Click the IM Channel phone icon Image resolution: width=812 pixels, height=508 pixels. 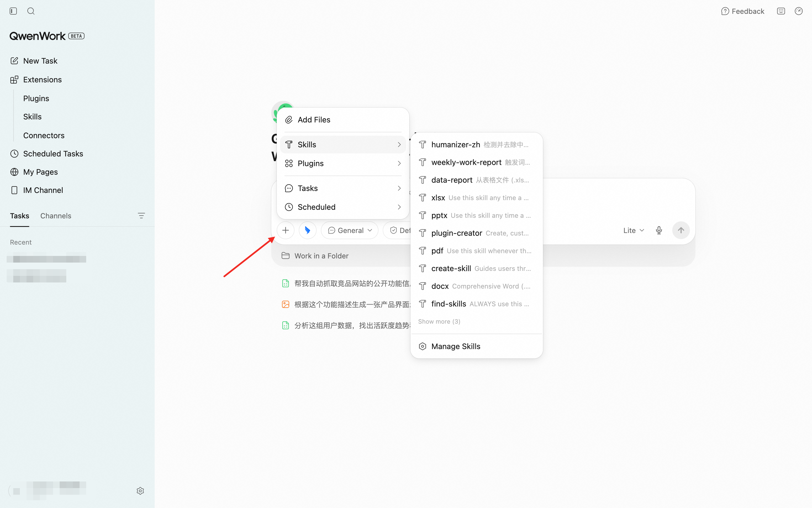[x=14, y=190]
